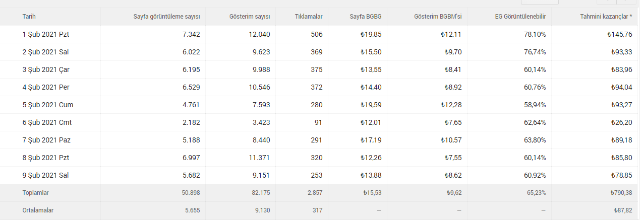Sort by Tıklamalar column header

click(309, 17)
